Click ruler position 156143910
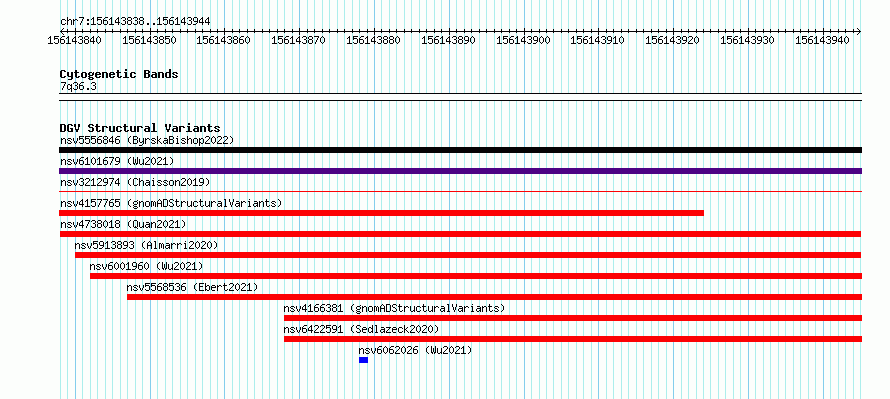The height and width of the screenshot is (399, 890). (x=598, y=40)
